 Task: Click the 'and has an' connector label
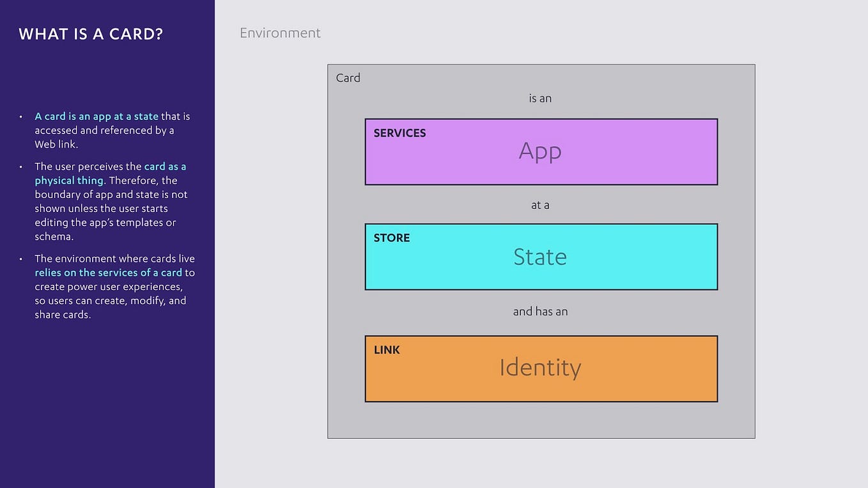click(x=541, y=311)
